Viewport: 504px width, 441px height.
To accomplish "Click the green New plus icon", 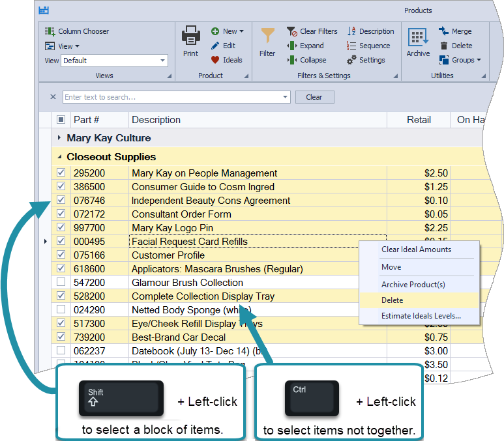I will (215, 31).
